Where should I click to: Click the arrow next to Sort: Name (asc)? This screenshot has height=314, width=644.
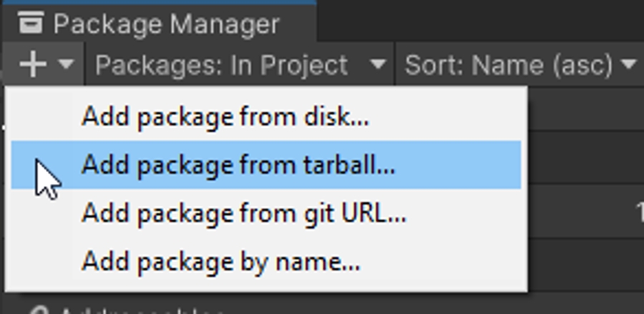(x=629, y=66)
